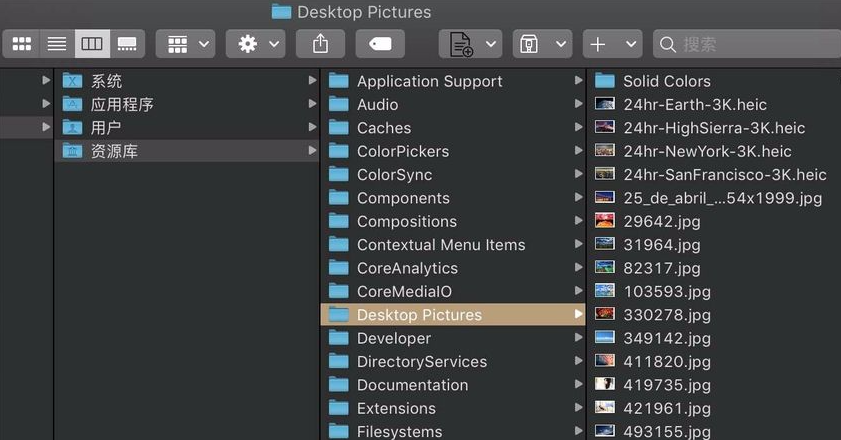Switch to icon view in toolbar
The width and height of the screenshot is (841, 440).
(x=21, y=44)
